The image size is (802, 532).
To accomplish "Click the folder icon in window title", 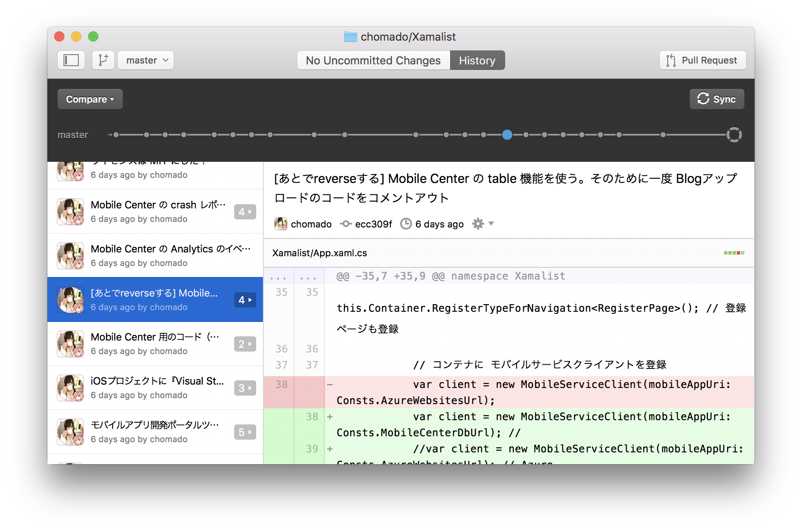I will pyautogui.click(x=350, y=37).
